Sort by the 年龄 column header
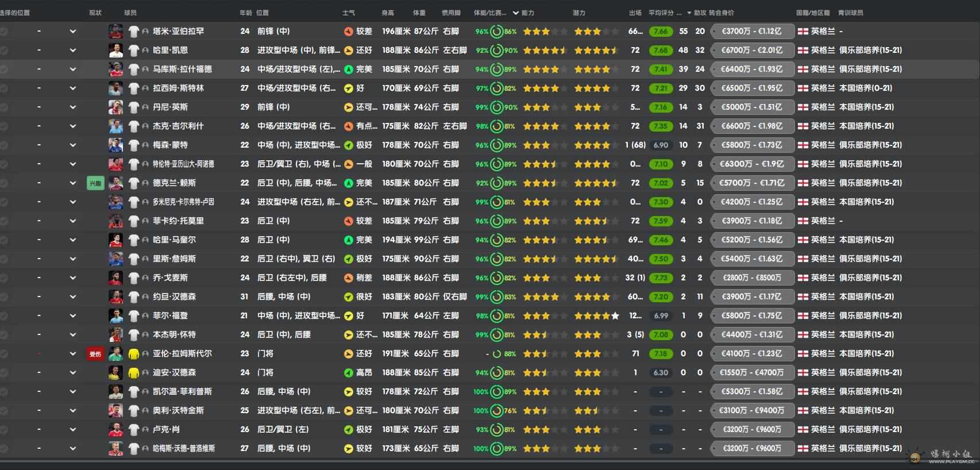Screen dimensions: 980x470 coord(245,13)
